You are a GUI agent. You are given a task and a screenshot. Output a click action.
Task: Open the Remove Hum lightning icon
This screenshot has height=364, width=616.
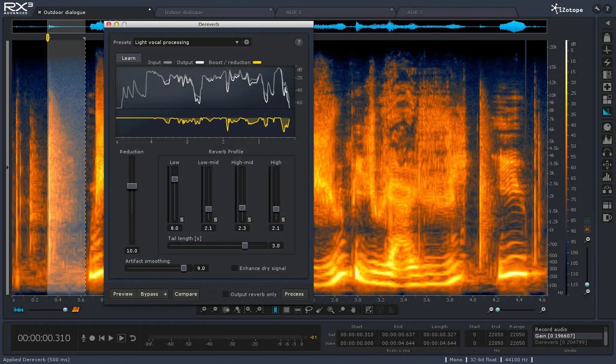tap(607, 62)
